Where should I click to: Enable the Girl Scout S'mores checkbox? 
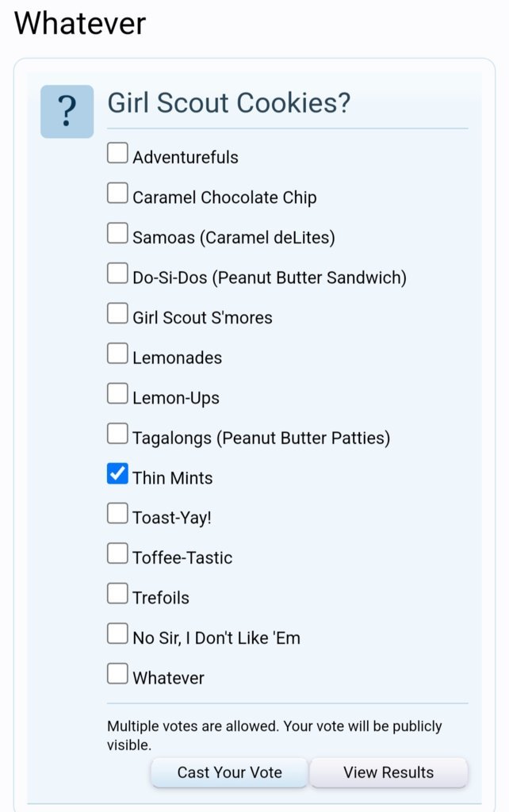pos(117,313)
